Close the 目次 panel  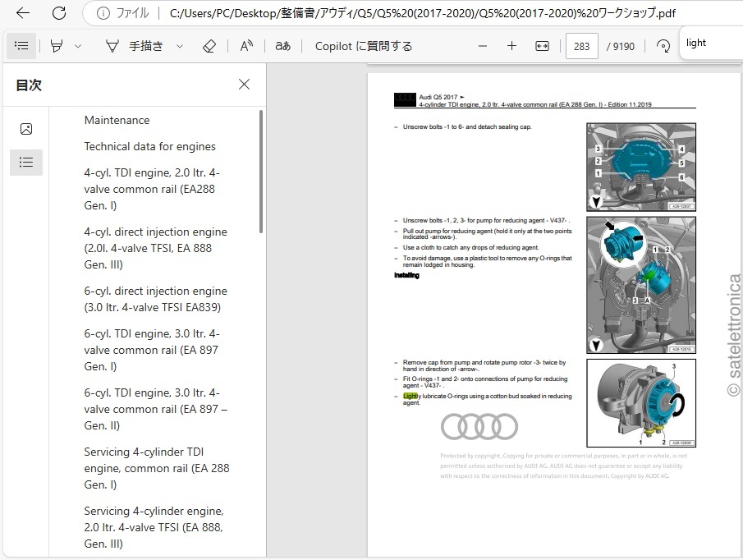tap(244, 85)
